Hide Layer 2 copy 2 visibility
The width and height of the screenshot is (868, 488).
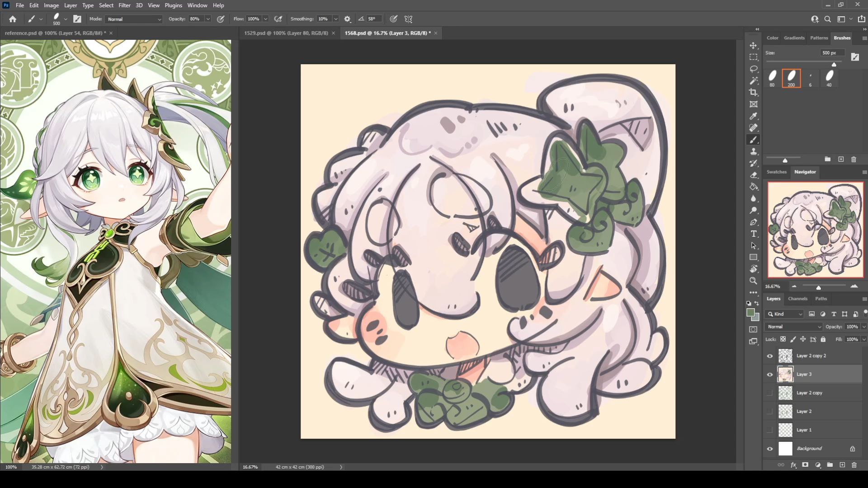[x=770, y=356]
